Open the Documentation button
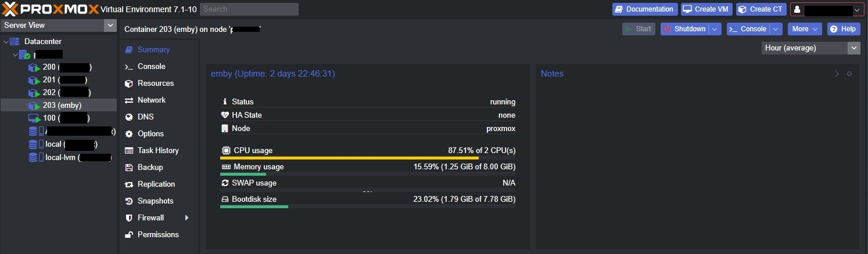This screenshot has height=254, width=868. [645, 9]
